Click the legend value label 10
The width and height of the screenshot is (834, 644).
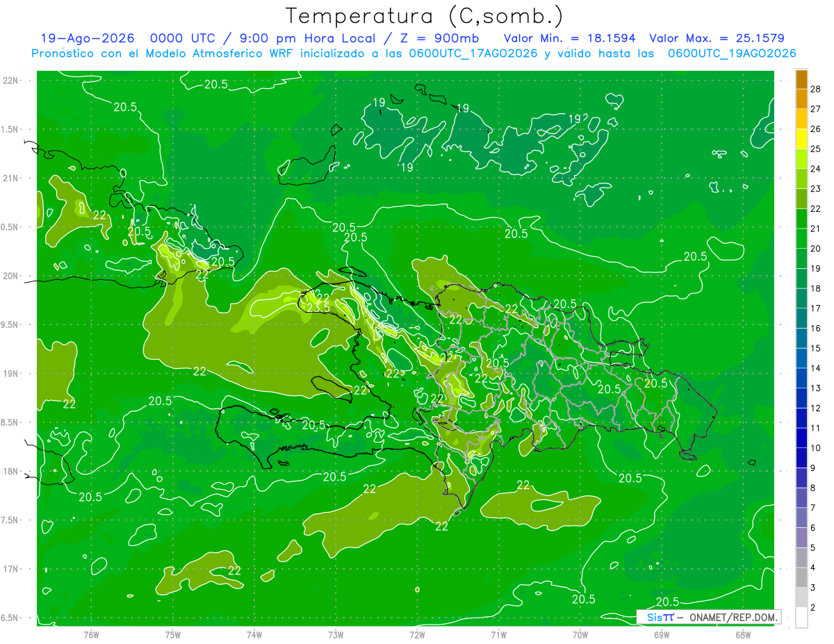click(816, 448)
